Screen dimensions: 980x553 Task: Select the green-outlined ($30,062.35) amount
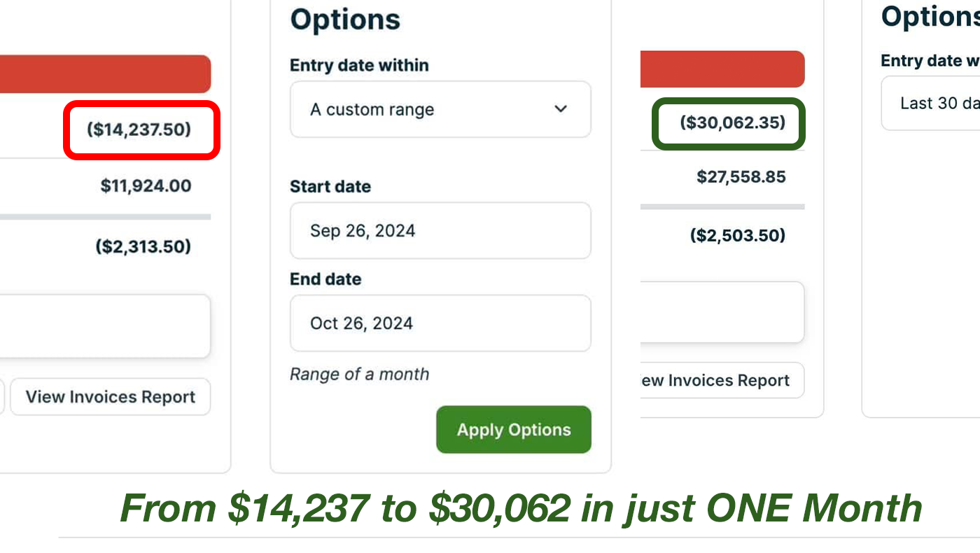click(x=732, y=123)
